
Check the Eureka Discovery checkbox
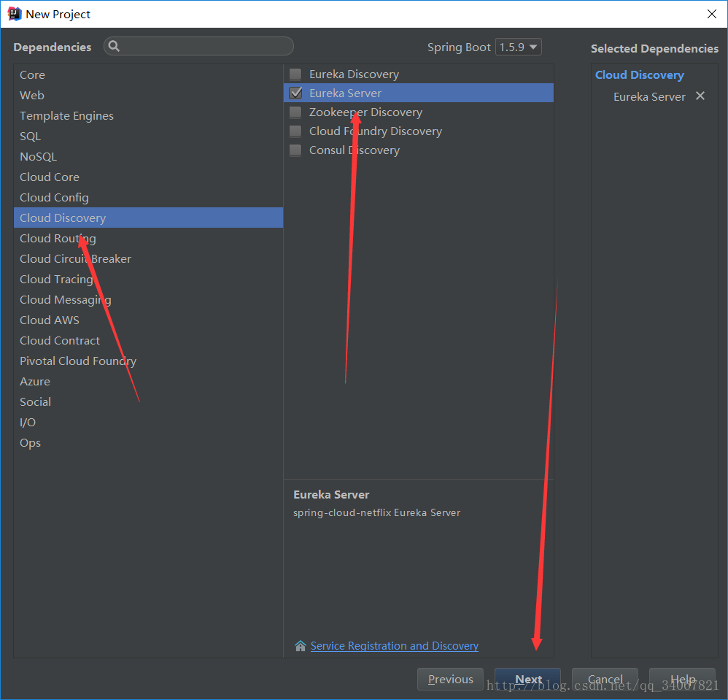[x=295, y=74]
